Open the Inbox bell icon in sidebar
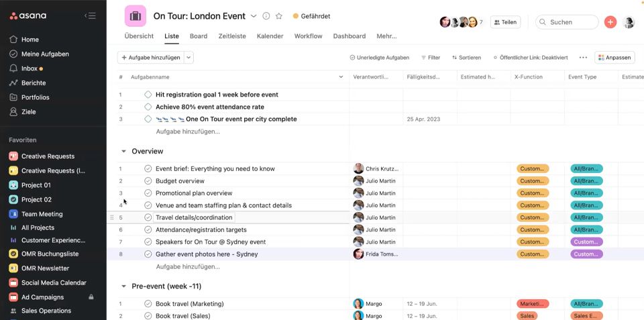This screenshot has width=644, height=320. tap(13, 68)
